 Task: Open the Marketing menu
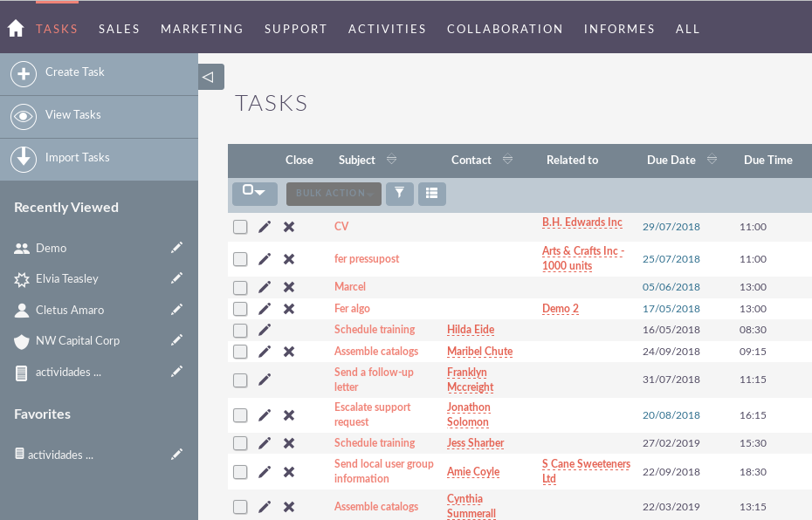tap(202, 29)
